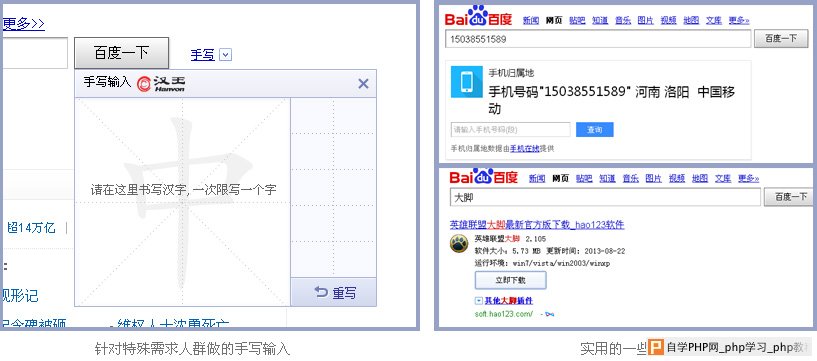Open 文库 on the phone lookup page
Viewport: 817px width, 361px height.
point(714,20)
